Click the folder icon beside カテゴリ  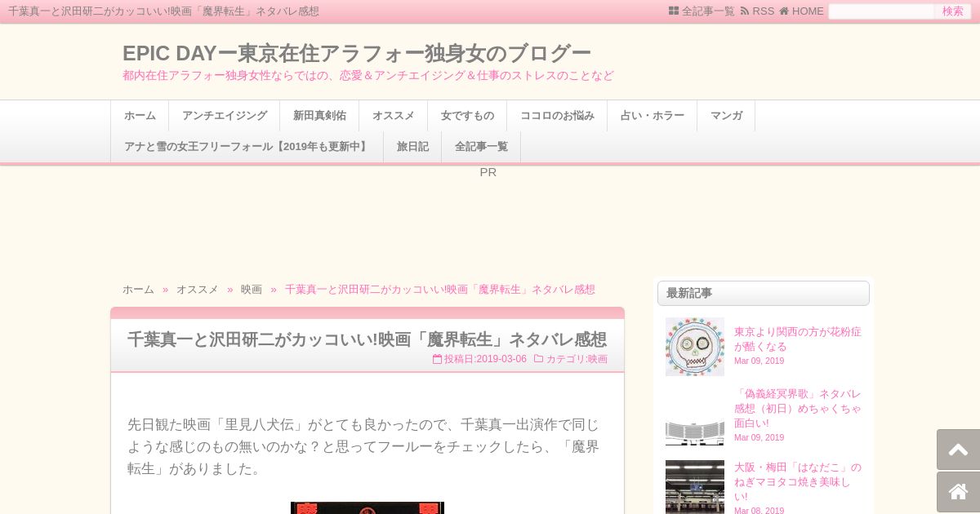(x=538, y=359)
